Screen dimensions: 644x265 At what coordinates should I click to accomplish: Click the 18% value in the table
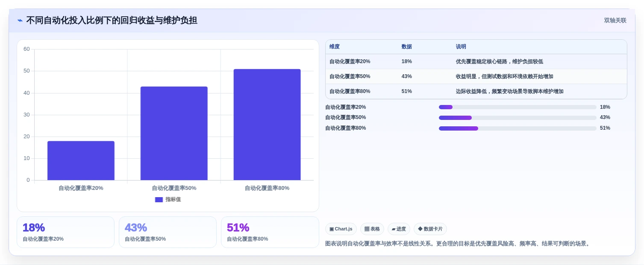tap(407, 61)
